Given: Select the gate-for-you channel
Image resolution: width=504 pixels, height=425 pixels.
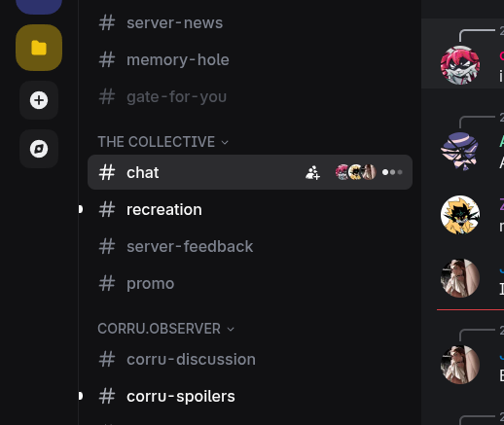Looking at the screenshot, I should coord(250,97).
